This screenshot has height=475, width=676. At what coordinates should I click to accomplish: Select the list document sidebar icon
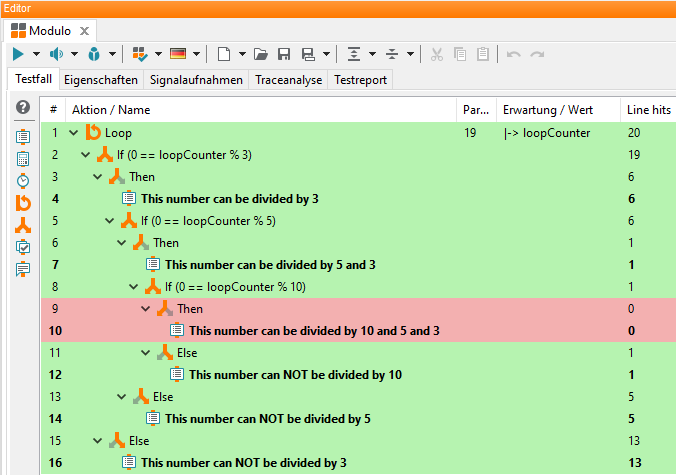(x=23, y=137)
